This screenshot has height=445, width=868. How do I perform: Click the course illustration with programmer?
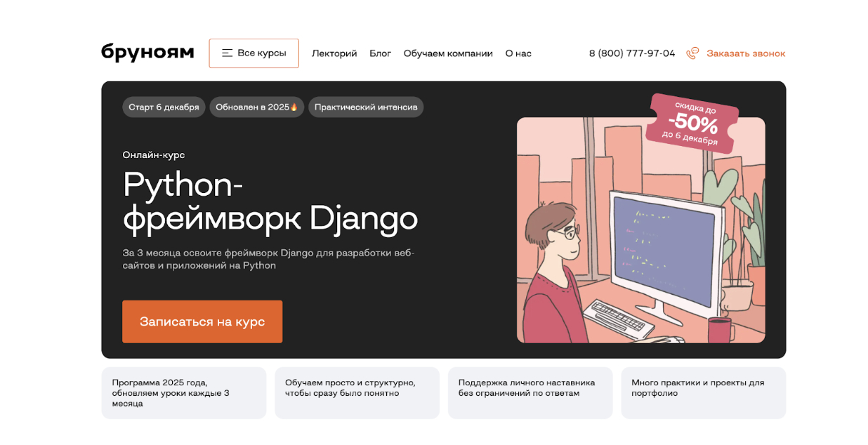point(641,230)
